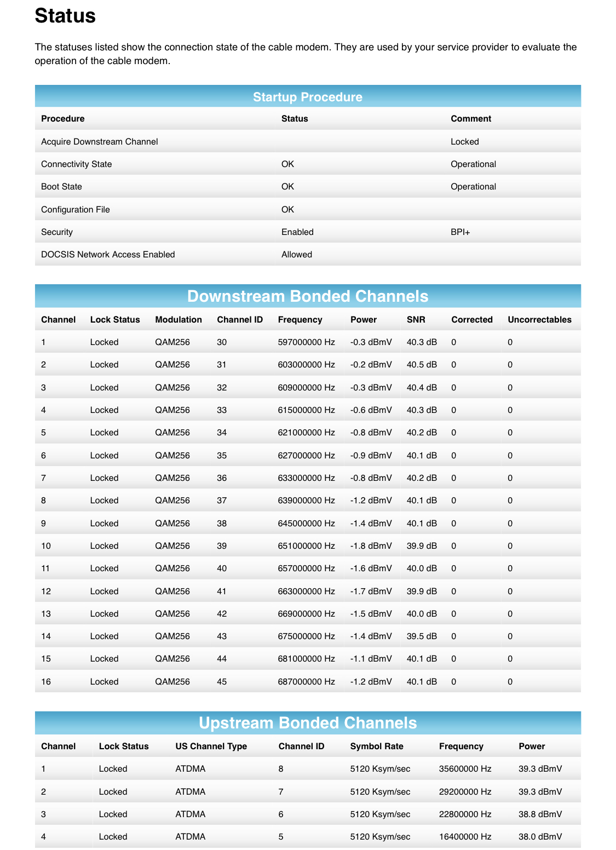Click the Symbol Rate 5120 Ksym/sec cell
This screenshot has width=616, height=850.
(x=381, y=768)
